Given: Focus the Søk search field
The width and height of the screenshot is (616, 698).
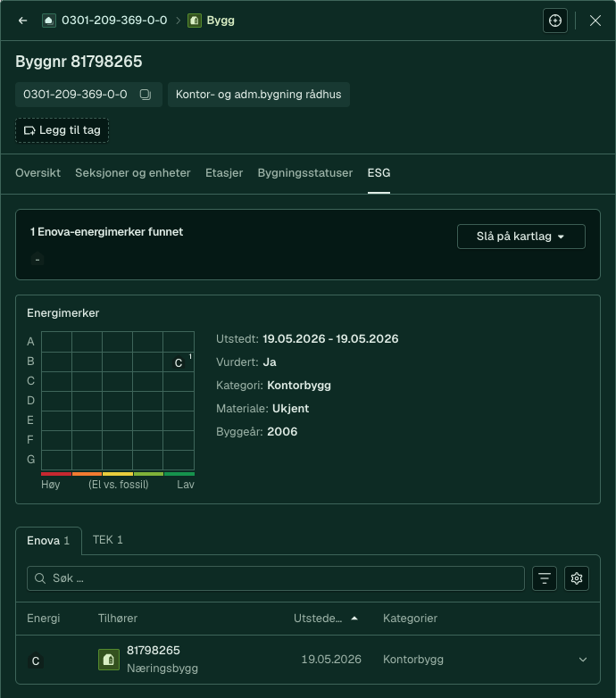Looking at the screenshot, I should pyautogui.click(x=276, y=578).
